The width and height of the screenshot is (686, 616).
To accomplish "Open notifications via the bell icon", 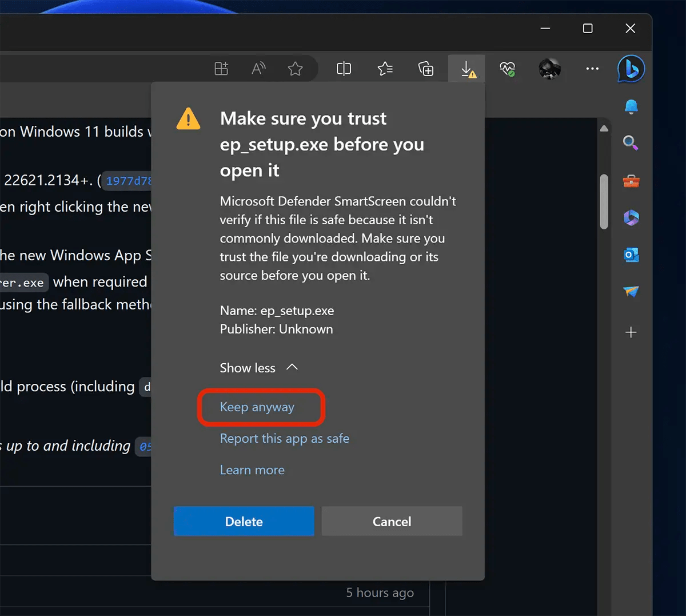I will click(631, 106).
